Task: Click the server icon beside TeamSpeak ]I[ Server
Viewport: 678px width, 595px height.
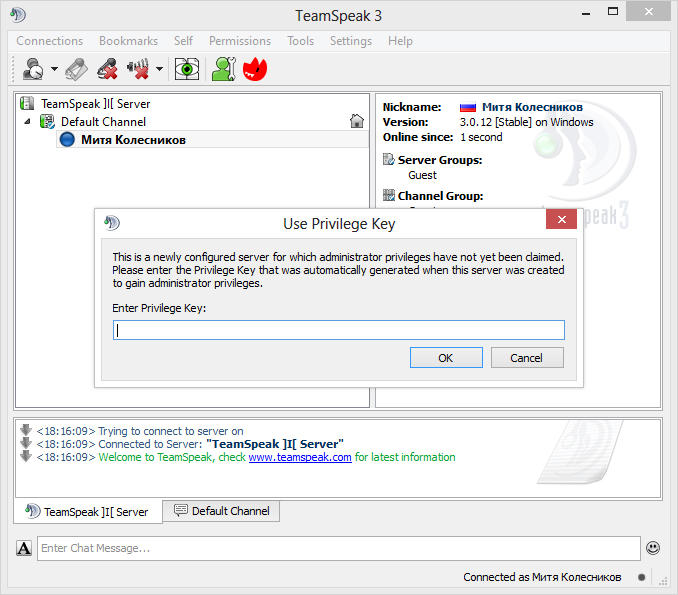Action: click(x=27, y=103)
